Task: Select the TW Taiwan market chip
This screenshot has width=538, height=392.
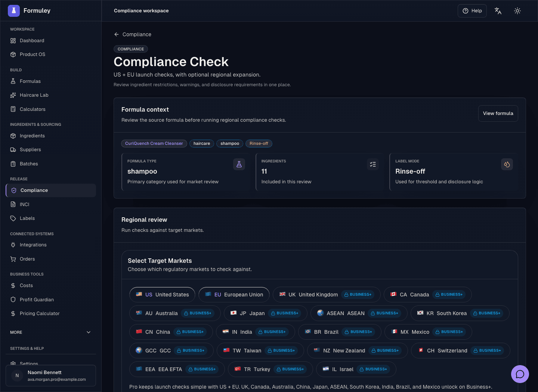Action: pyautogui.click(x=260, y=351)
